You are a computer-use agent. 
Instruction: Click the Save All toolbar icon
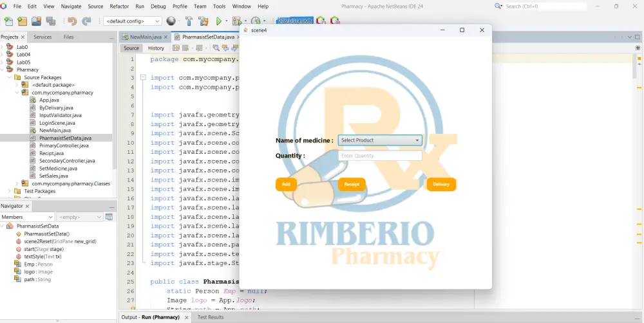[50, 21]
